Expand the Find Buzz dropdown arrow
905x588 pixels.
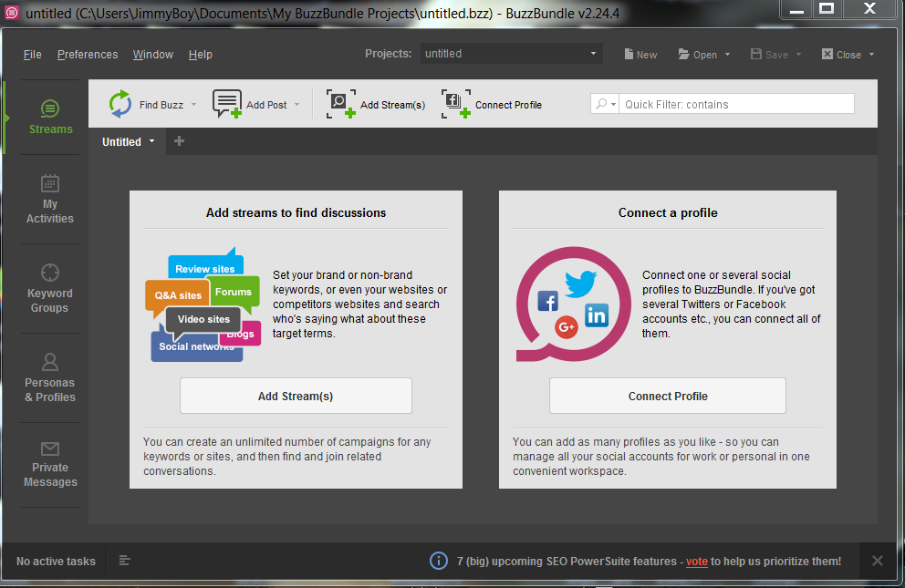tap(194, 105)
